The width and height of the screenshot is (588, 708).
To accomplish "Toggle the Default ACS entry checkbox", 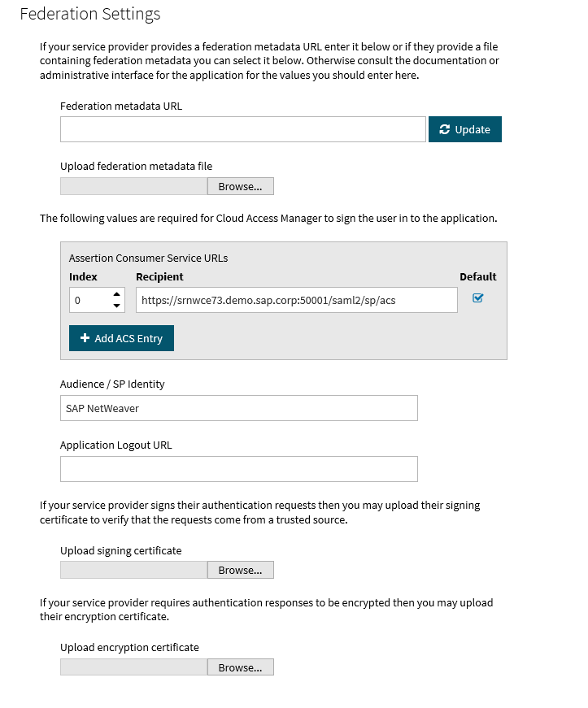I will pos(478,298).
